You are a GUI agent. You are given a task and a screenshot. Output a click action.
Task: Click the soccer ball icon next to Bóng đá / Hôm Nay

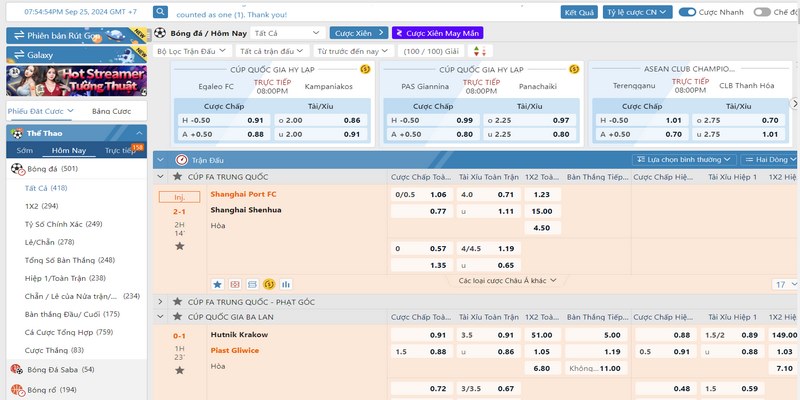pos(160,33)
